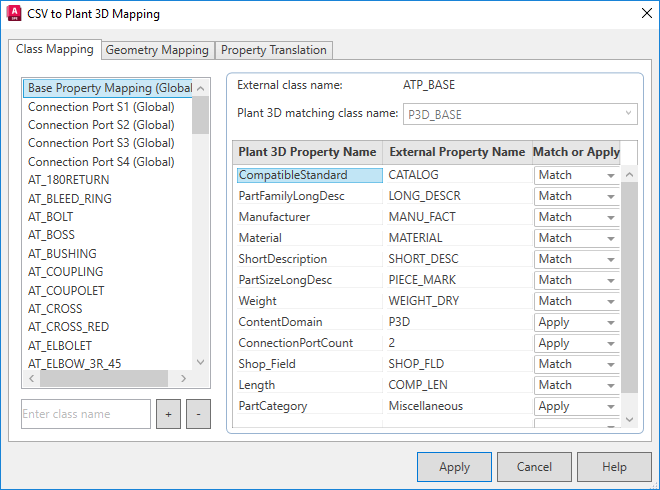Select AT_BOSS class
Screen dimensions: 660x490
tap(51, 235)
